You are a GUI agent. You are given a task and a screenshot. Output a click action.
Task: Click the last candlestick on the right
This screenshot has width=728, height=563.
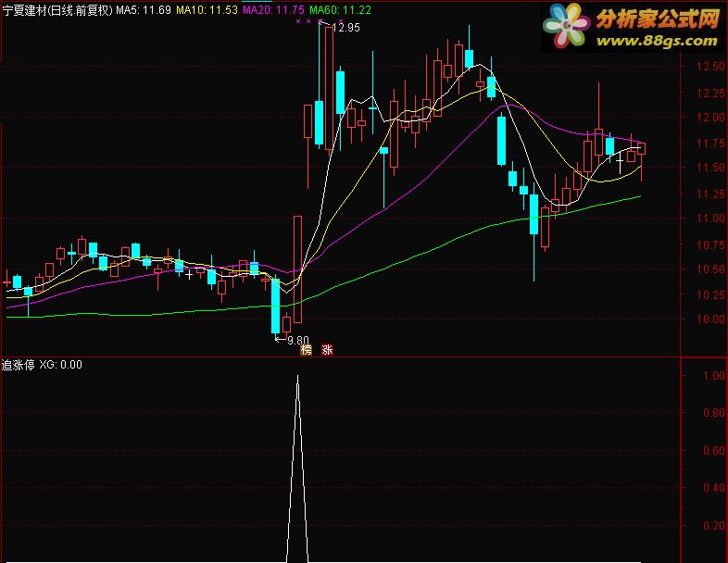pyautogui.click(x=642, y=148)
